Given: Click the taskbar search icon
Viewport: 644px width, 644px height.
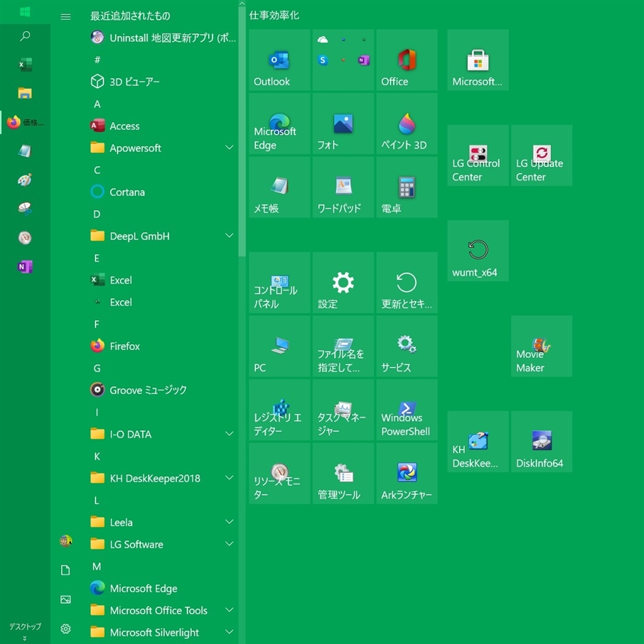Looking at the screenshot, I should pyautogui.click(x=25, y=36).
